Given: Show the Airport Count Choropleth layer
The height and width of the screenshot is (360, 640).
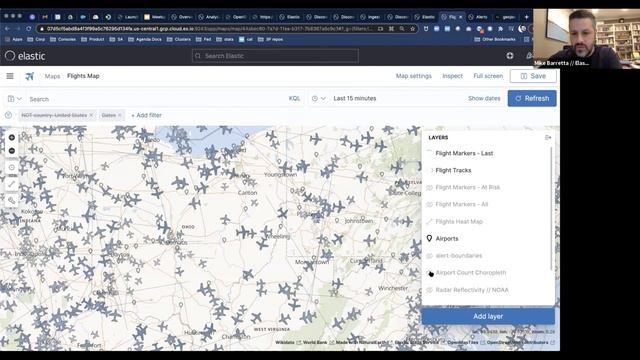Looking at the screenshot, I should pyautogui.click(x=429, y=273).
